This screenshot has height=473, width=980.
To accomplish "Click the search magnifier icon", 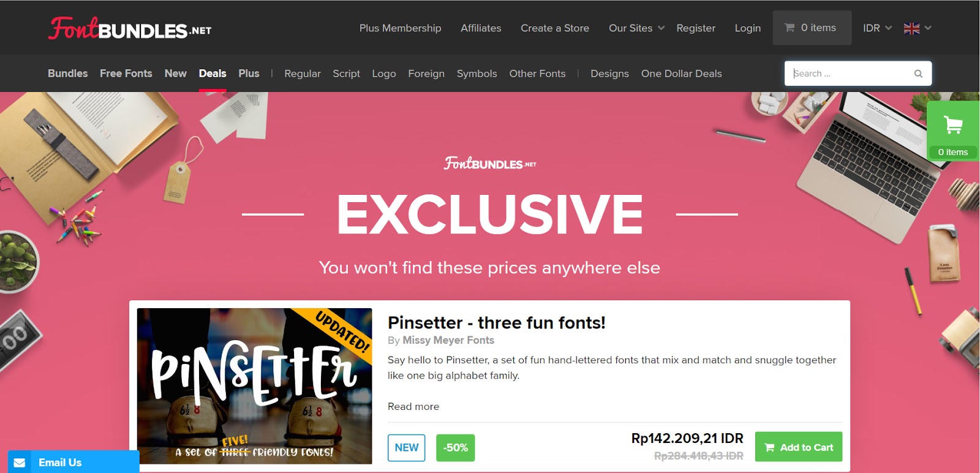I will tap(918, 74).
